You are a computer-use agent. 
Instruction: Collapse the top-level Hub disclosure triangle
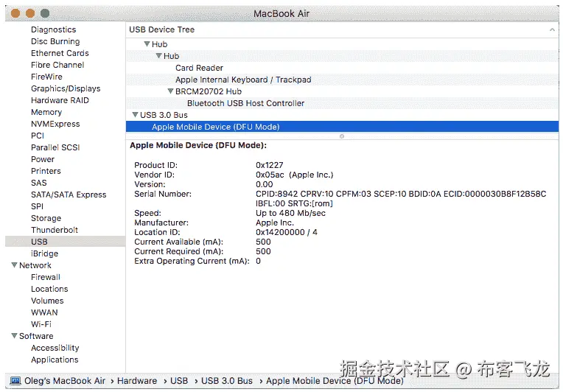pyautogui.click(x=147, y=43)
